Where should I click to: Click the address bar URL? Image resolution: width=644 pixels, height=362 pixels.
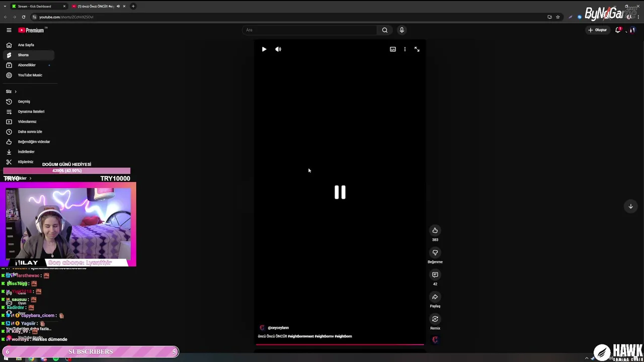[x=66, y=17]
